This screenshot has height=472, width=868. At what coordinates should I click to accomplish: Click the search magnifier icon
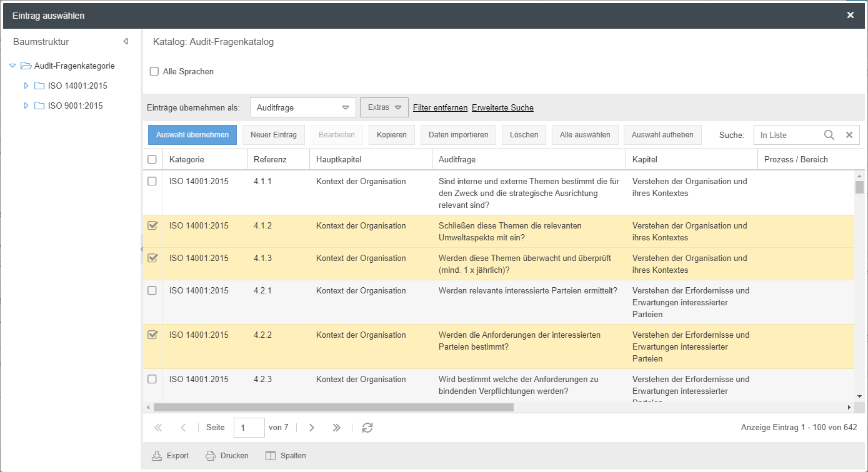coord(829,135)
